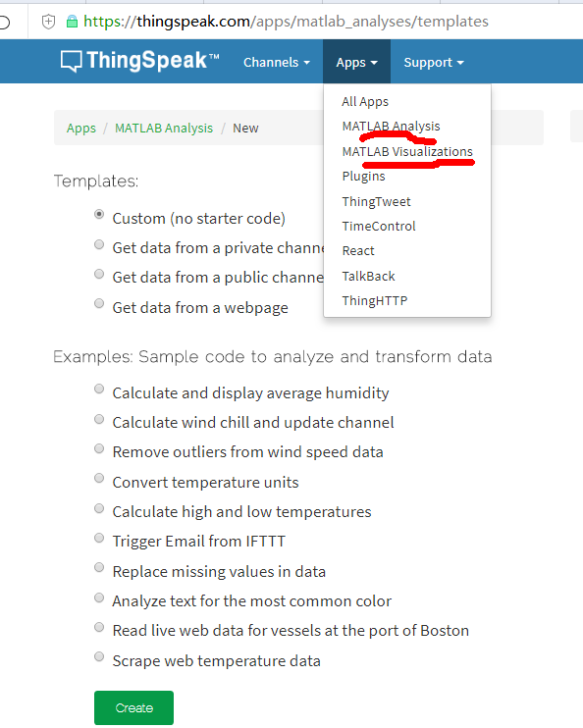Open the Support dropdown menu
This screenshot has height=728, width=583.
click(x=434, y=62)
